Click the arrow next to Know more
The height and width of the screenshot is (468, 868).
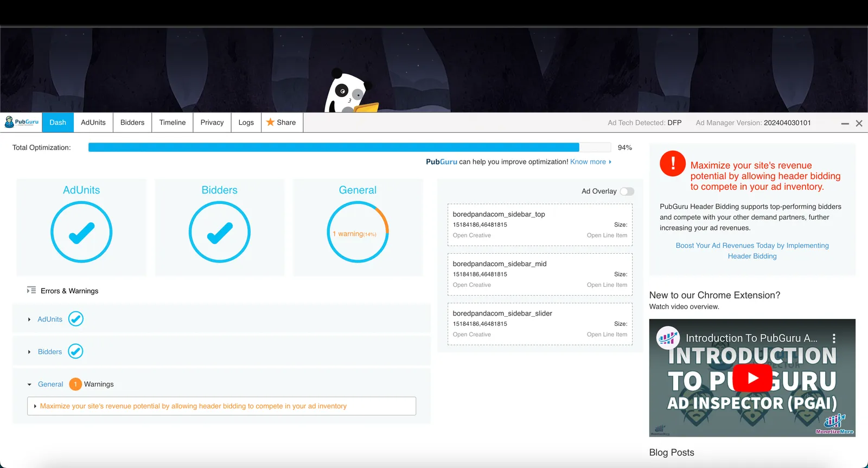610,162
